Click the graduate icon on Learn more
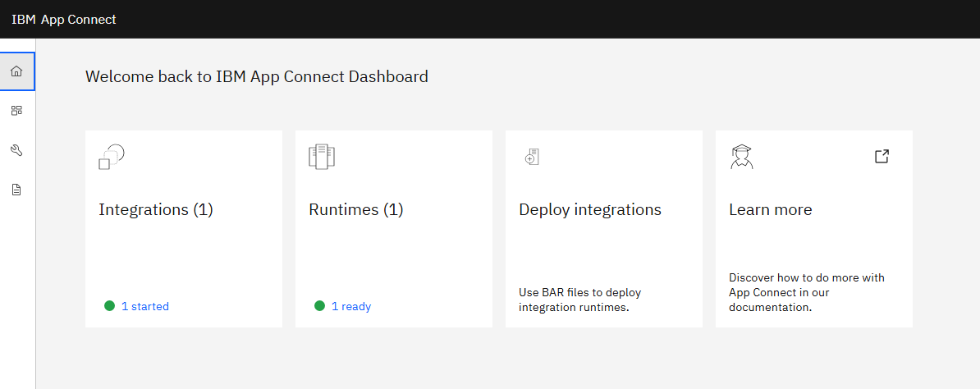 click(x=741, y=156)
